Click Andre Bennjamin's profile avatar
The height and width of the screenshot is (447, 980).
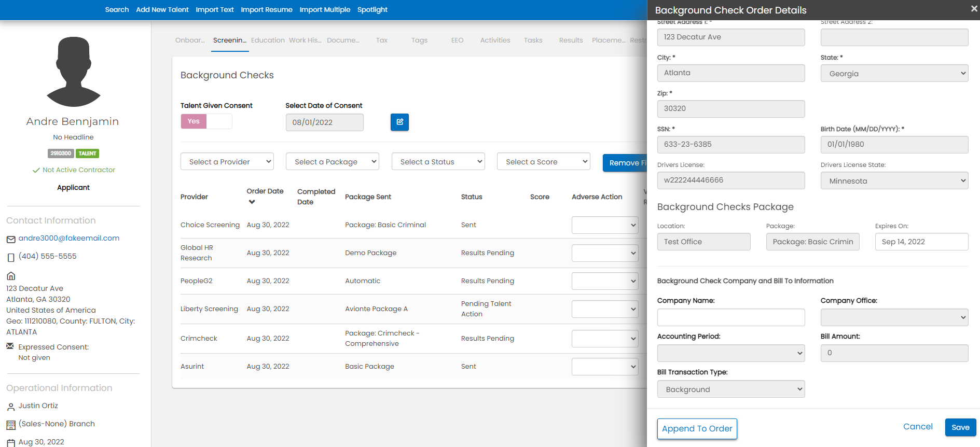pos(73,72)
